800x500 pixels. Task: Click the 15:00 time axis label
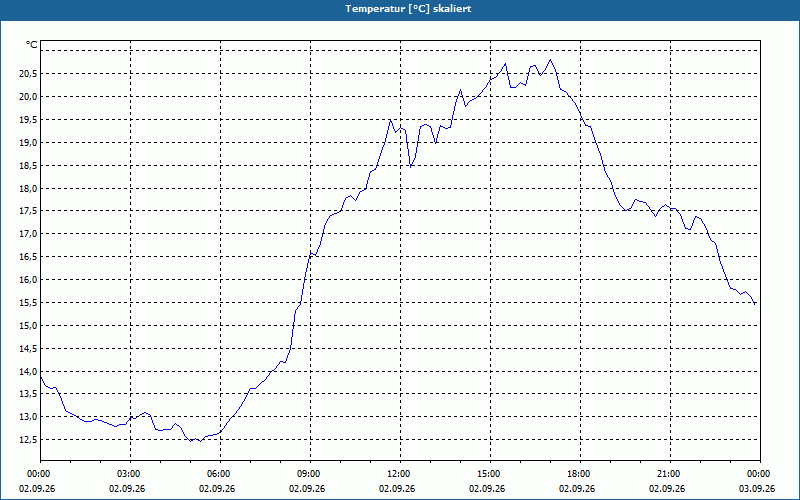490,474
